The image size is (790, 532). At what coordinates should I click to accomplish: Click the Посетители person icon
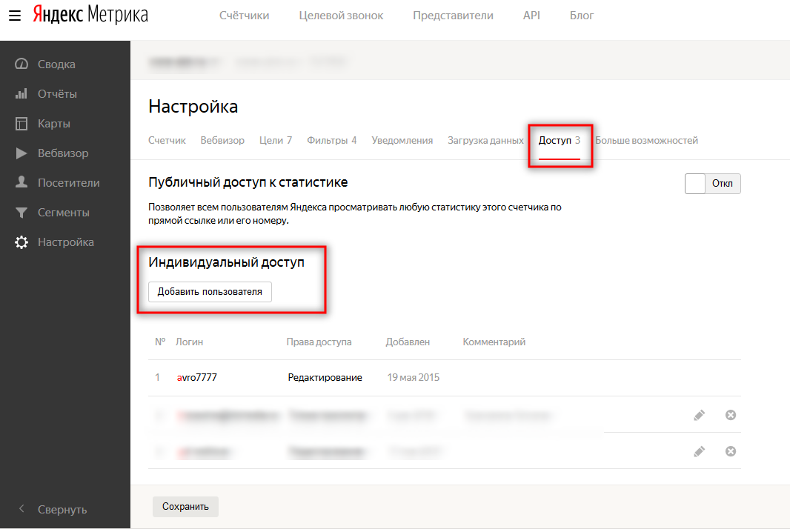pos(21,182)
